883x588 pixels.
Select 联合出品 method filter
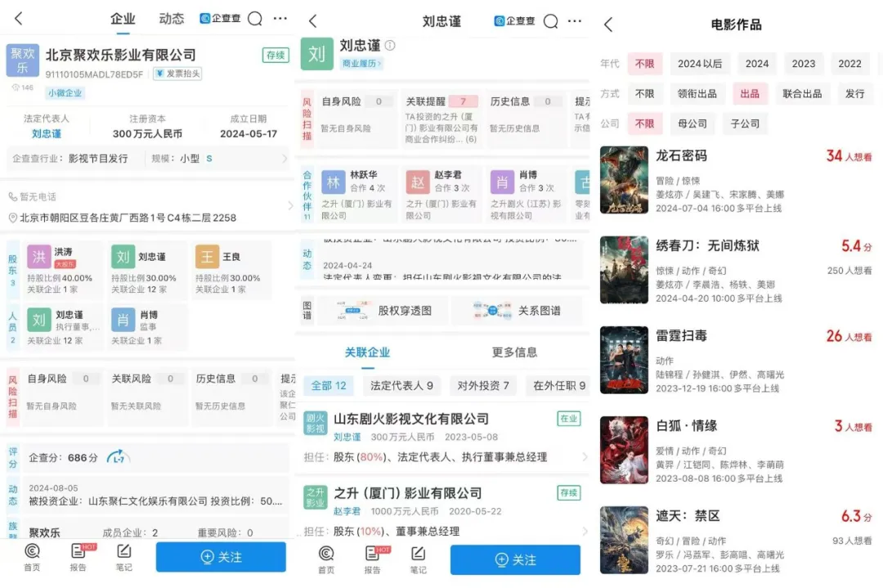point(802,93)
